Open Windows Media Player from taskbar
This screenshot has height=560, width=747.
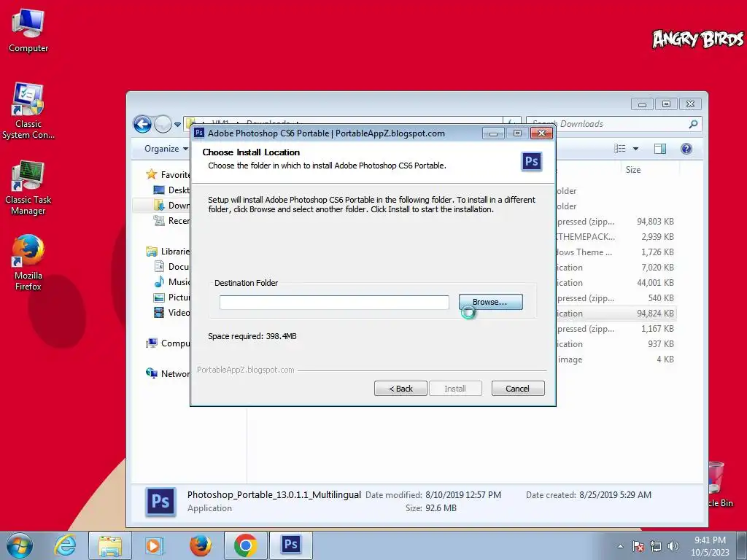point(155,545)
